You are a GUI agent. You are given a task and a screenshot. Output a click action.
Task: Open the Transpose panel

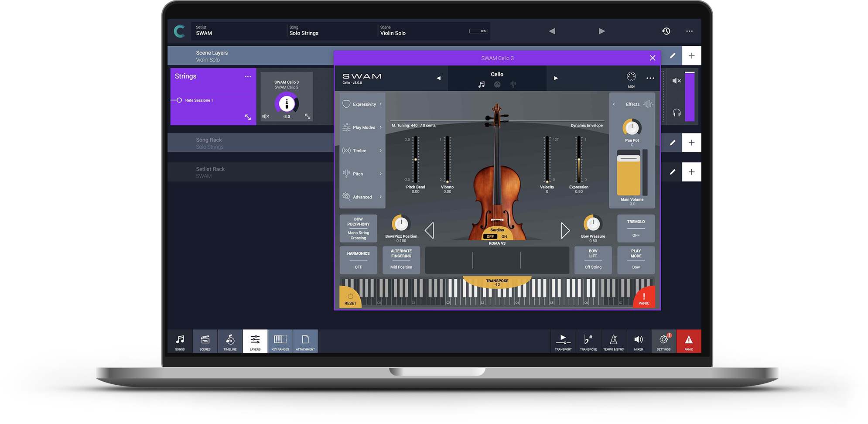(588, 342)
